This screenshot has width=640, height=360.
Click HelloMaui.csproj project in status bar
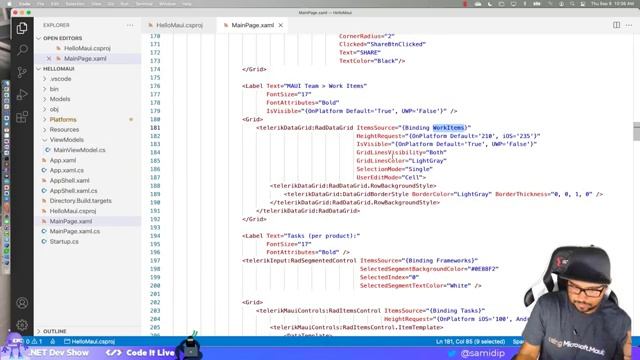coord(89,342)
